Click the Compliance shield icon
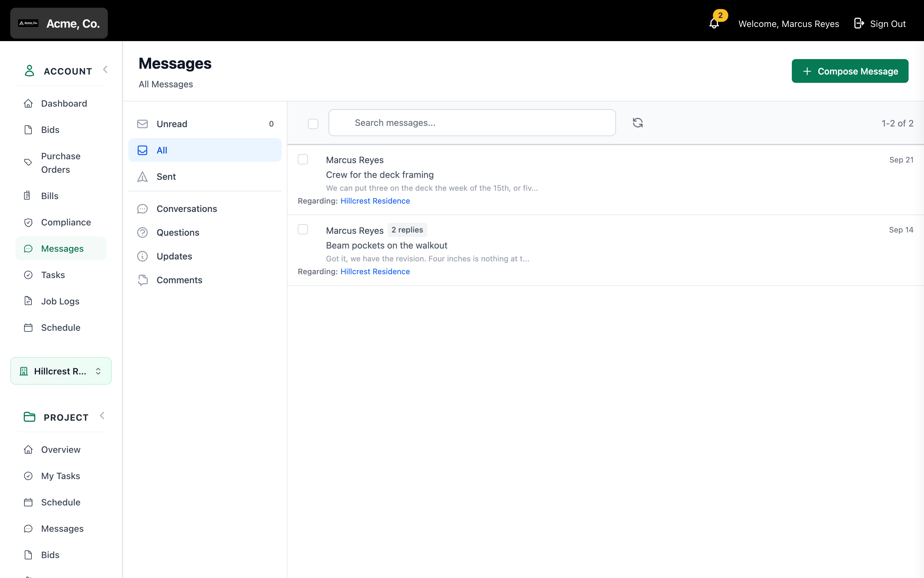Image resolution: width=924 pixels, height=578 pixels. (x=28, y=222)
